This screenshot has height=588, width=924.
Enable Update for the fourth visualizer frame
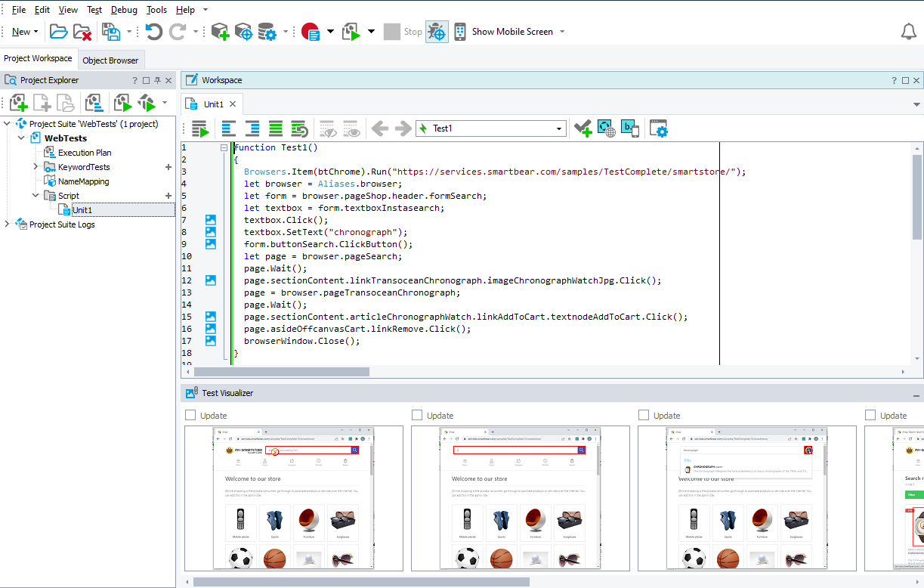pos(870,415)
